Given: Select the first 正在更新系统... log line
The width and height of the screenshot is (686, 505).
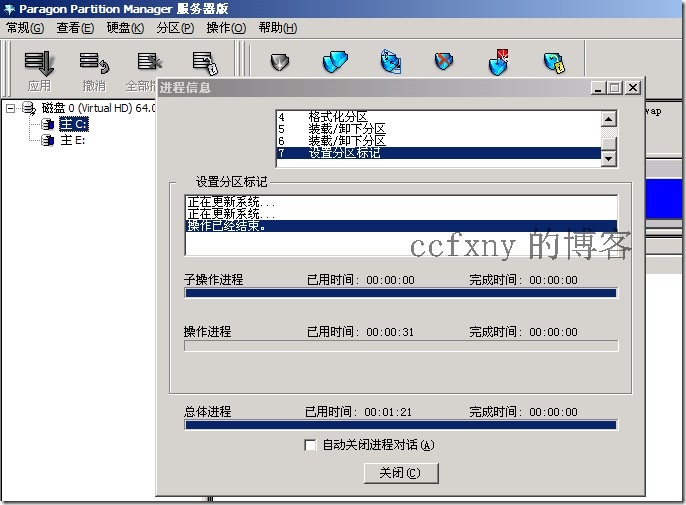Looking at the screenshot, I should [x=401, y=202].
